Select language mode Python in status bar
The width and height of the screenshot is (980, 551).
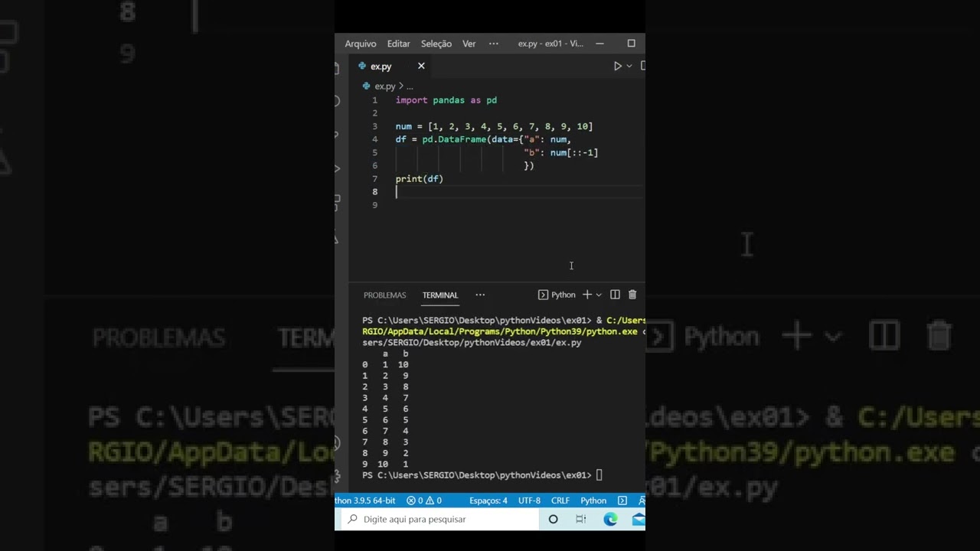(593, 500)
